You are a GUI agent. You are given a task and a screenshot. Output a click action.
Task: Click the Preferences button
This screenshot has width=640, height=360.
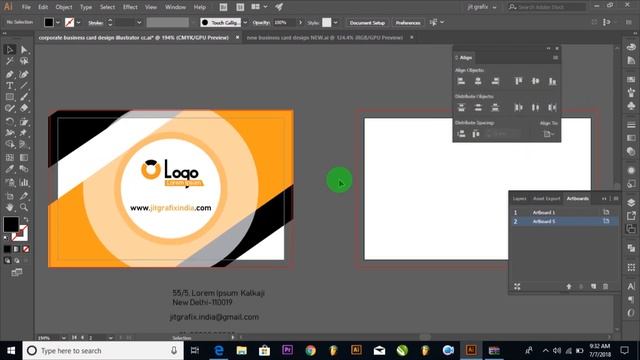click(408, 22)
